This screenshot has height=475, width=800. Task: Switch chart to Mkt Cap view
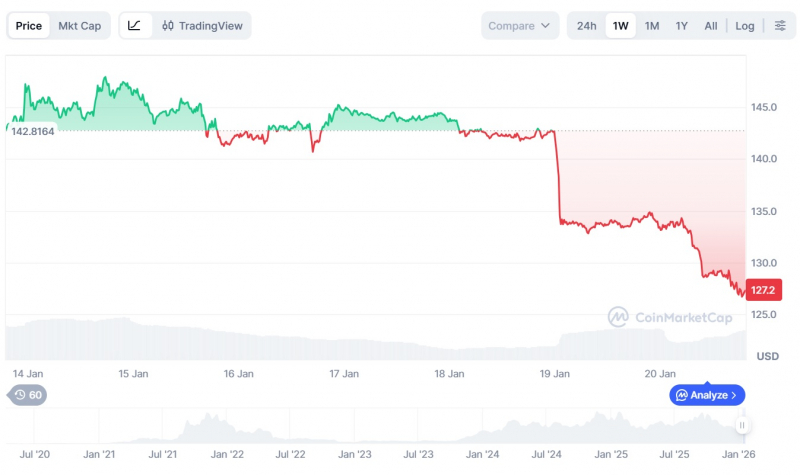point(80,26)
